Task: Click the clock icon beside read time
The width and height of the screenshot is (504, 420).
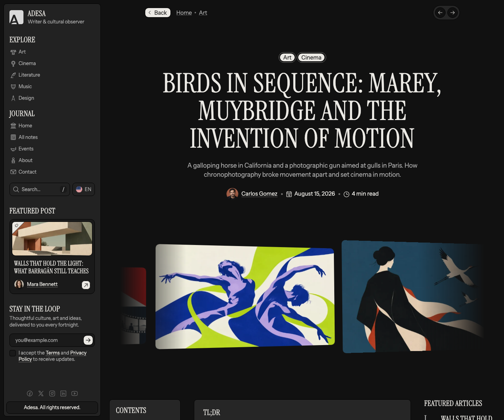Action: (x=346, y=194)
